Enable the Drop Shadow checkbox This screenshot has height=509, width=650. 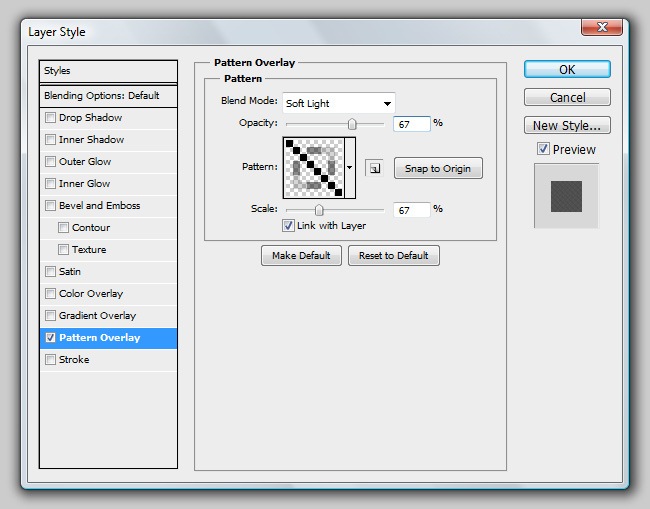click(x=51, y=118)
